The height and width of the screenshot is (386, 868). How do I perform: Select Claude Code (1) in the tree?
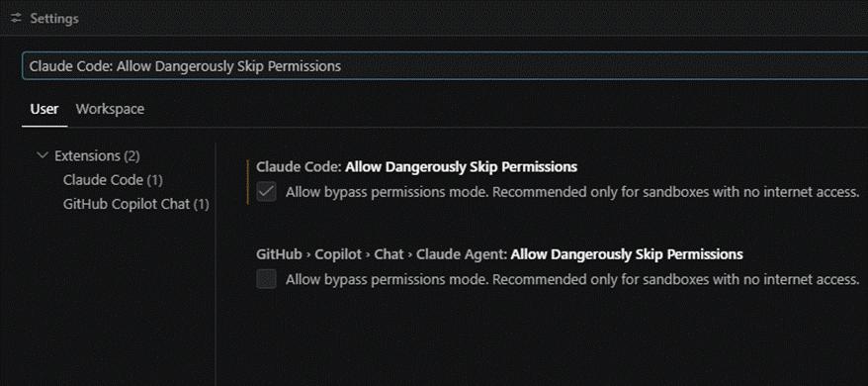(x=113, y=180)
